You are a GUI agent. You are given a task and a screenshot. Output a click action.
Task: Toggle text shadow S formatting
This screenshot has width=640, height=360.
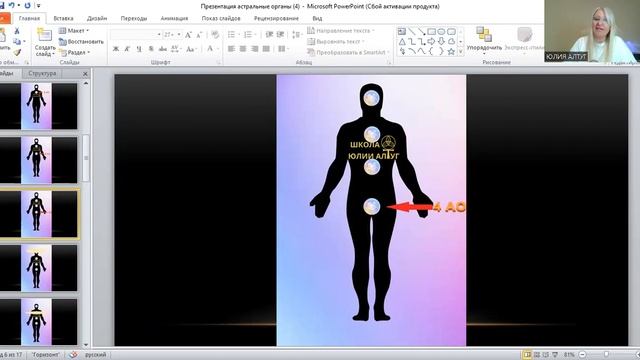151,49
